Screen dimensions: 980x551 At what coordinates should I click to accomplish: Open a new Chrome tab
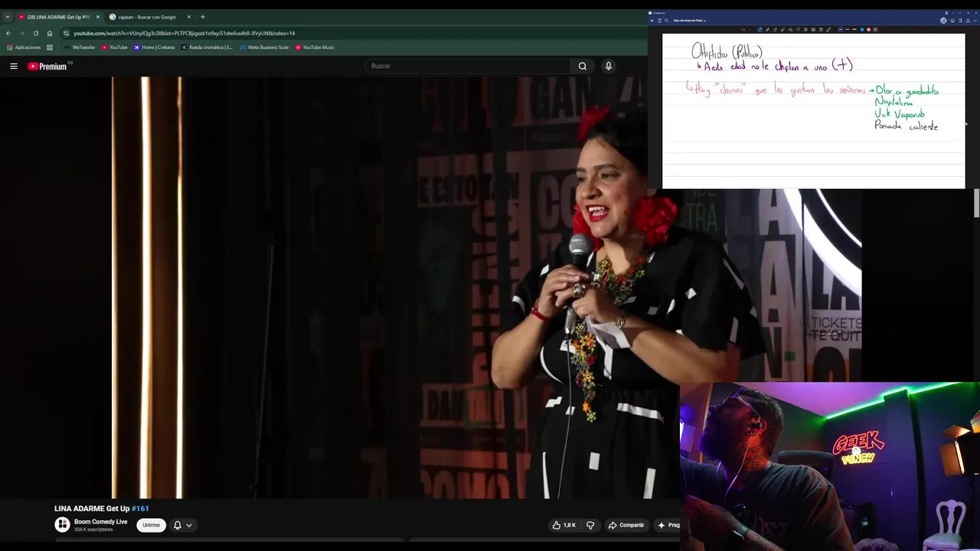203,17
